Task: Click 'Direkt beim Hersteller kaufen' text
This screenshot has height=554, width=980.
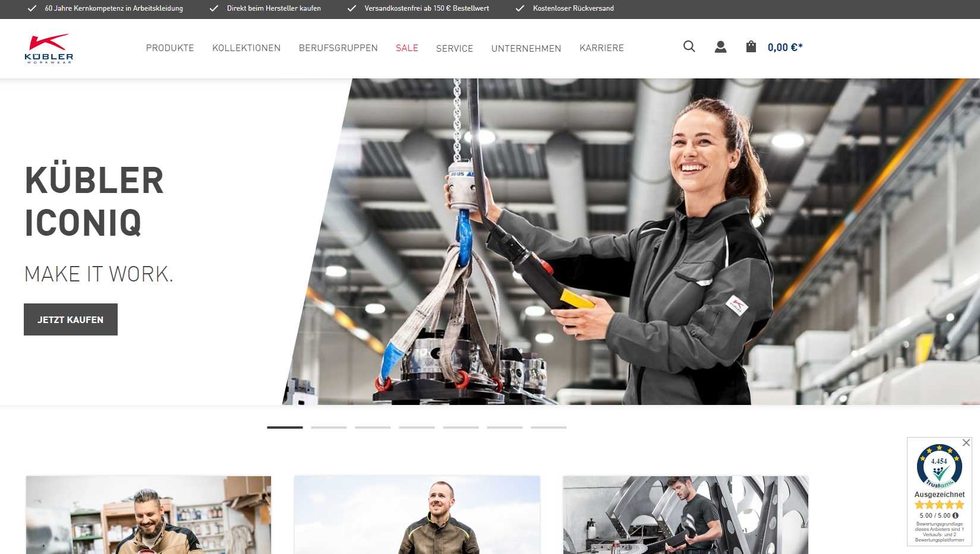Action: [274, 8]
